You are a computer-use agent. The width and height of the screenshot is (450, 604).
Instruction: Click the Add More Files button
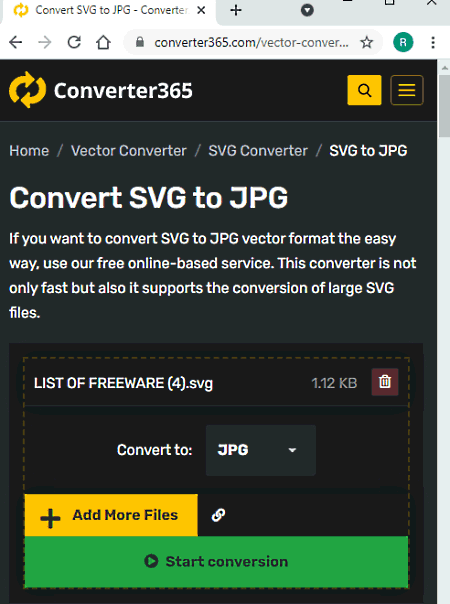tap(111, 515)
